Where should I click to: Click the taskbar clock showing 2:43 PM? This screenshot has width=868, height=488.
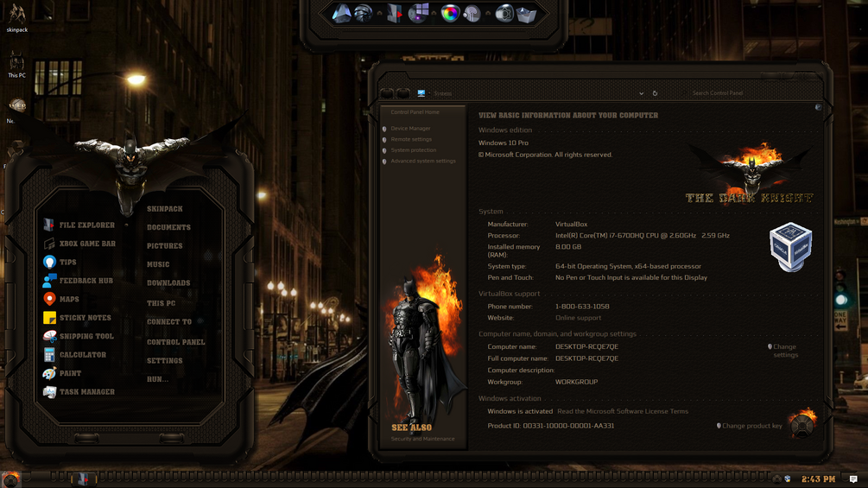818,479
